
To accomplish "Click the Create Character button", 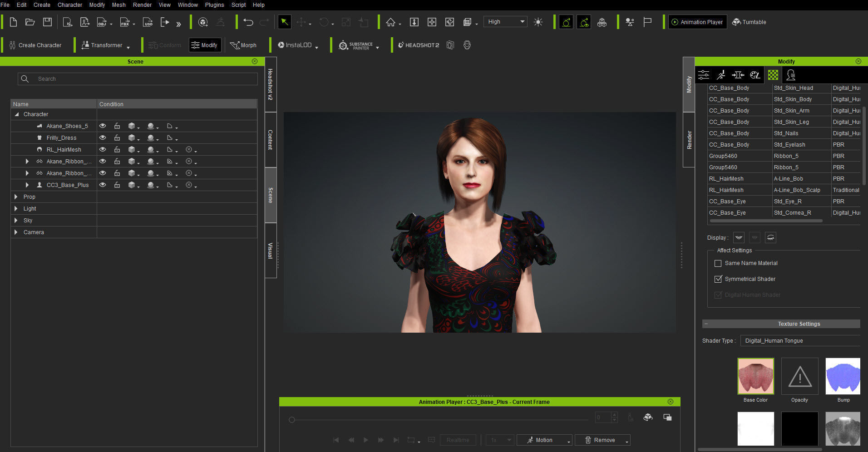I will tap(35, 45).
